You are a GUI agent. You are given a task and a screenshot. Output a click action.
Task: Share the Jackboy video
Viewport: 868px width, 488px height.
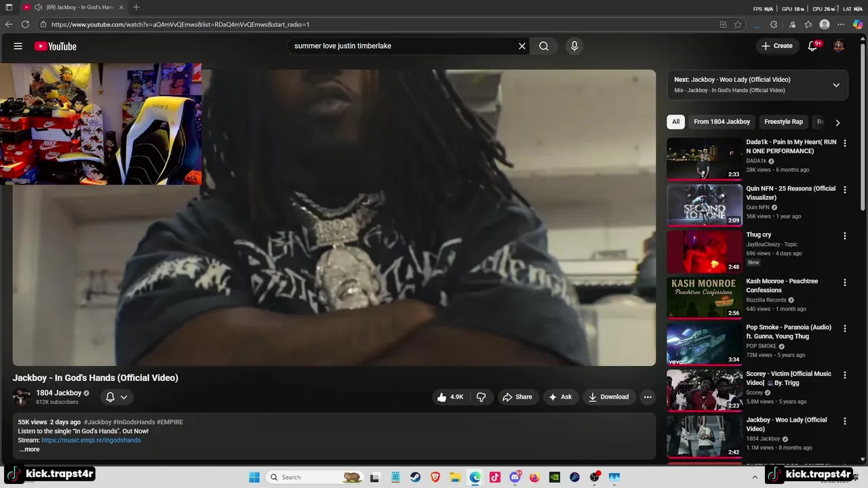click(517, 397)
